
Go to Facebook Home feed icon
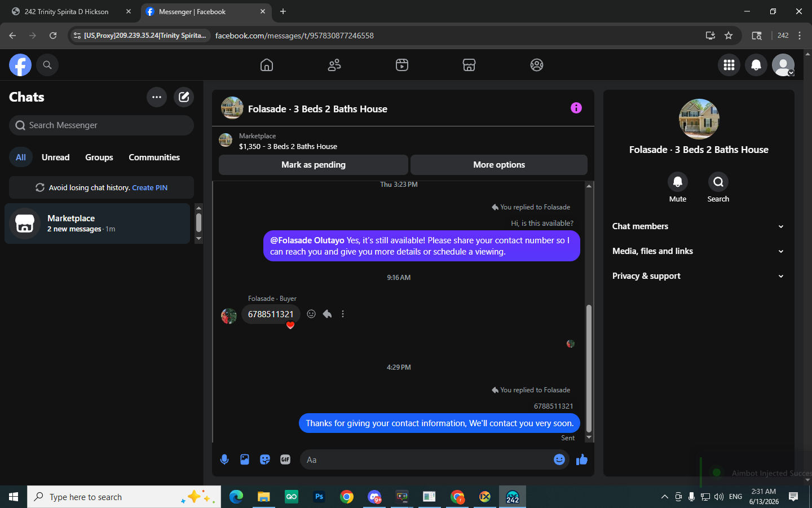(267, 65)
